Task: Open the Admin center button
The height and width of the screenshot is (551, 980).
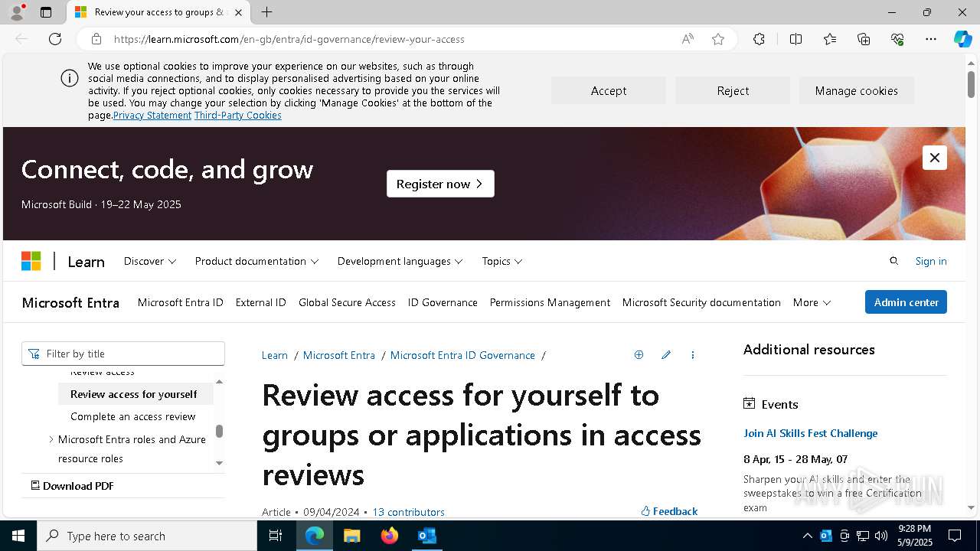Action: click(x=906, y=302)
